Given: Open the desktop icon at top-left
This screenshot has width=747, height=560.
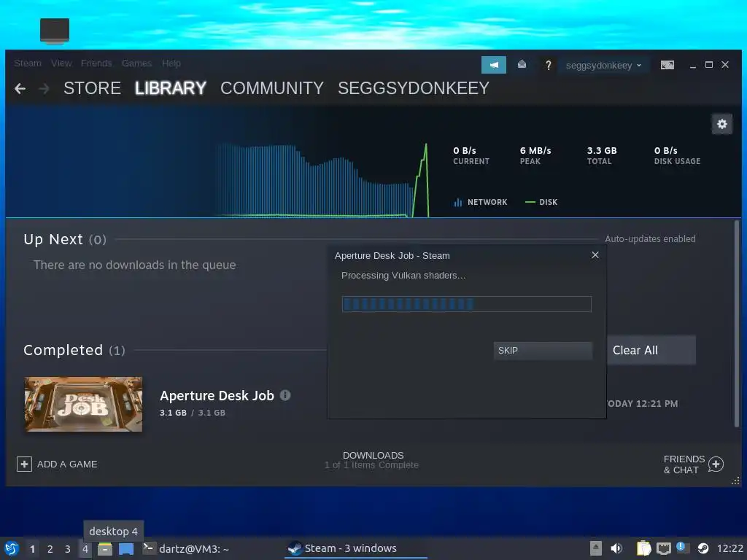Looking at the screenshot, I should [x=55, y=31].
